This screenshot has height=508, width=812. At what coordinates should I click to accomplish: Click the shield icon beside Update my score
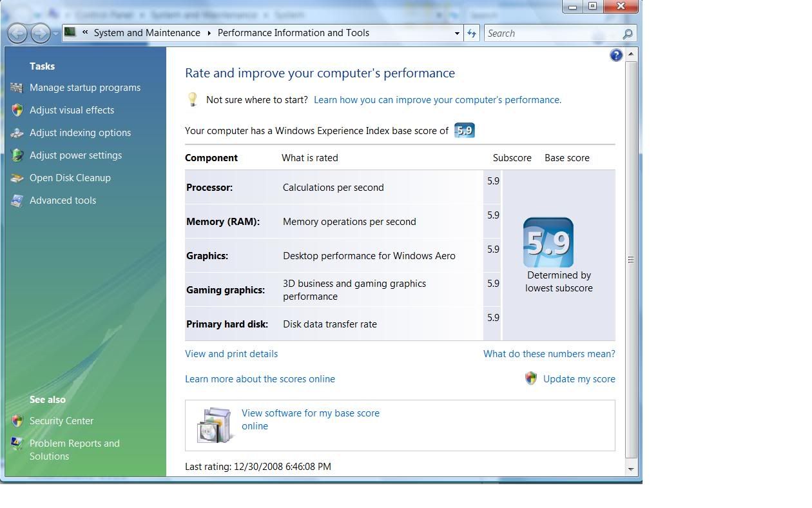point(531,378)
